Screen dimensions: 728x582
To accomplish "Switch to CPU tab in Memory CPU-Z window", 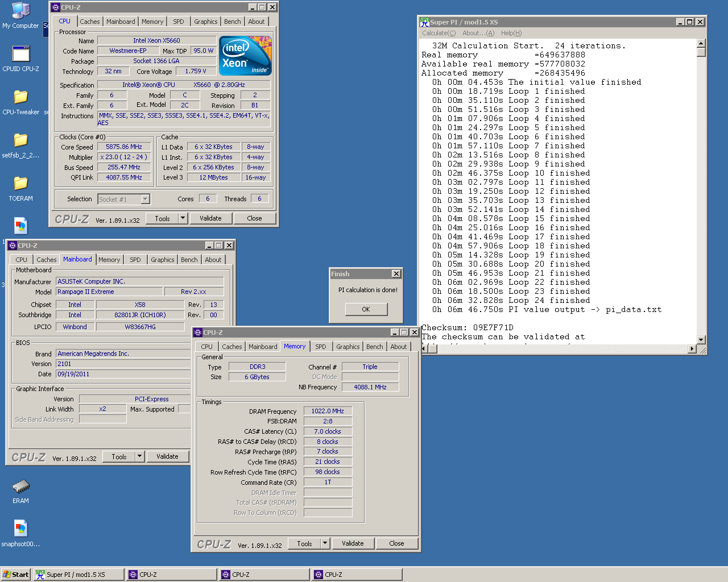I will tap(207, 347).
